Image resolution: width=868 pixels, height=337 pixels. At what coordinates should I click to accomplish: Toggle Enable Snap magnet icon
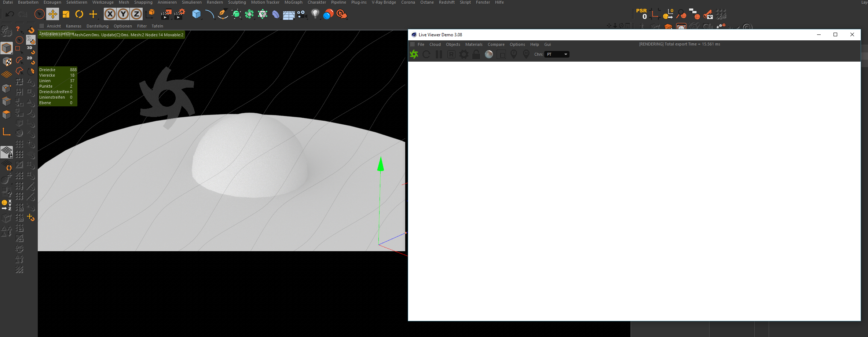pyautogui.click(x=31, y=29)
